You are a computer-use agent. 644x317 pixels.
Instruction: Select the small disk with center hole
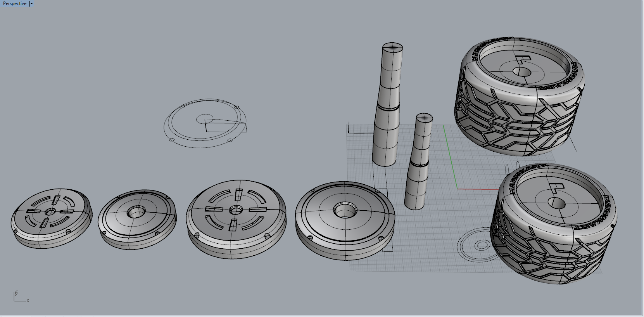coord(137,219)
